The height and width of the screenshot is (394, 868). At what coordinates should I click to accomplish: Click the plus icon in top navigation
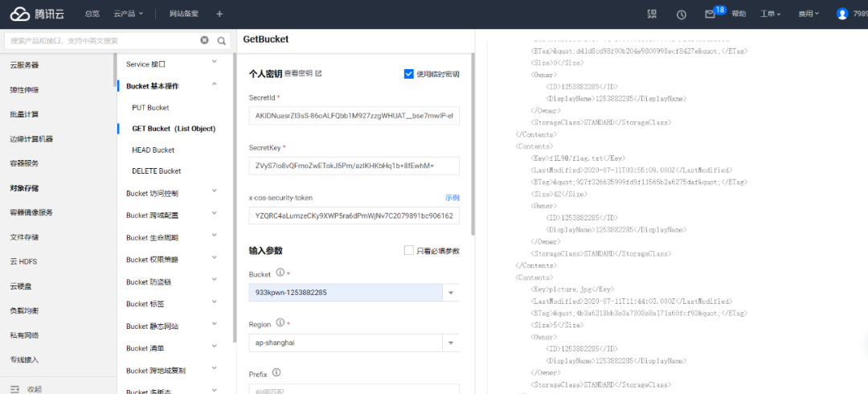coord(219,14)
